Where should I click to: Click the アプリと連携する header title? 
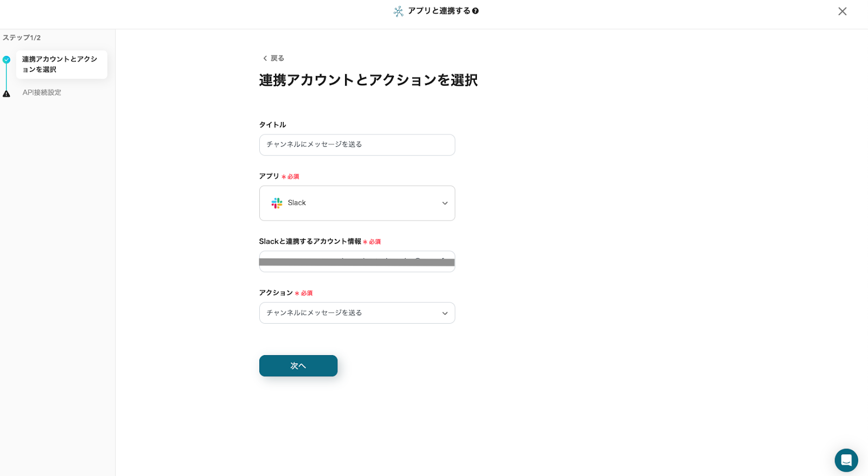(439, 11)
